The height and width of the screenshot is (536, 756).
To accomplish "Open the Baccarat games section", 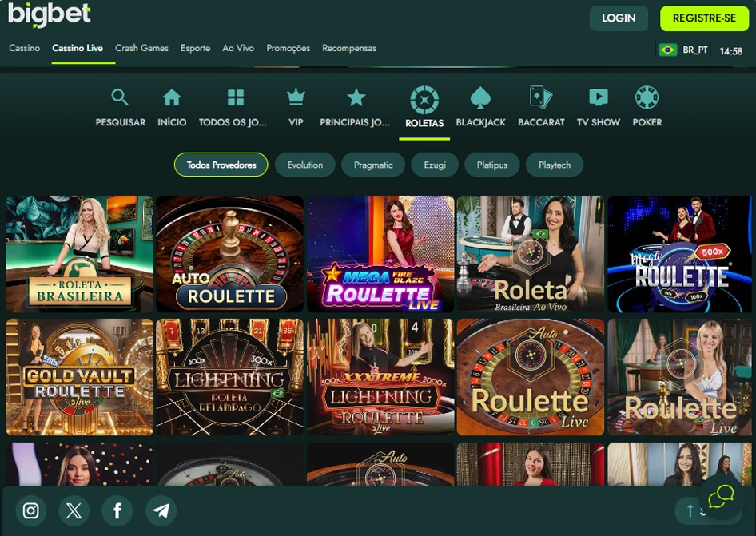I will [x=541, y=106].
